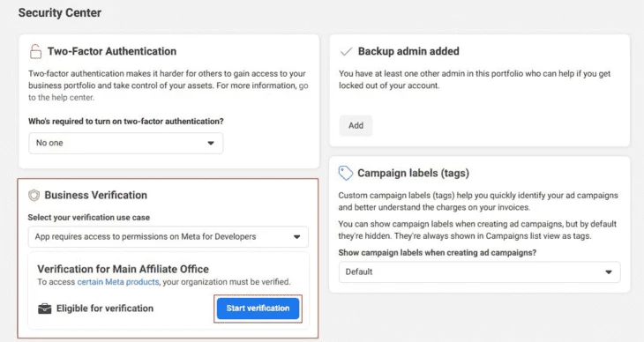Image resolution: width=644 pixels, height=342 pixels.
Task: Click the Security Center page heading
Action: (x=60, y=12)
